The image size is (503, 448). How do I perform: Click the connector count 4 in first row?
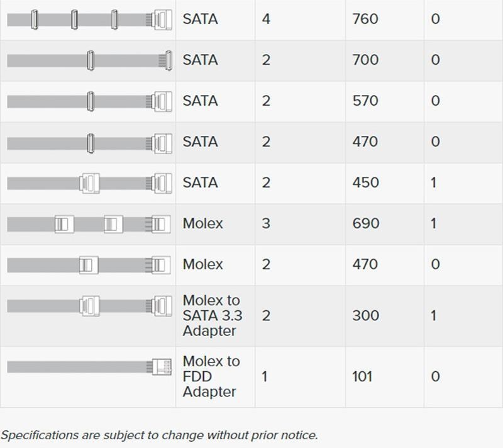tap(266, 19)
